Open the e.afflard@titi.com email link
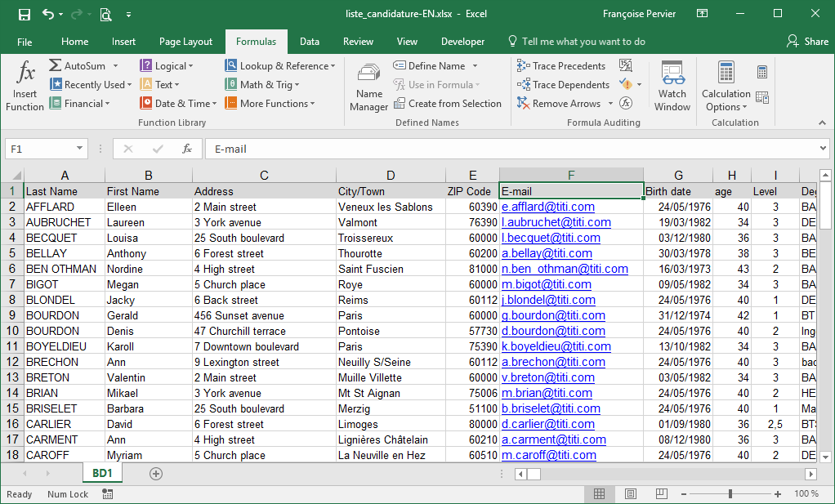The width and height of the screenshot is (835, 504). 547,207
